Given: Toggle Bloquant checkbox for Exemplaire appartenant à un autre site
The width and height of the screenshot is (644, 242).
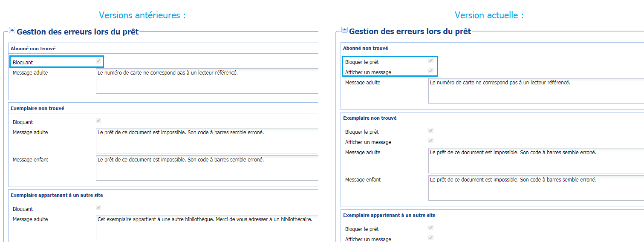Looking at the screenshot, I should tap(98, 208).
